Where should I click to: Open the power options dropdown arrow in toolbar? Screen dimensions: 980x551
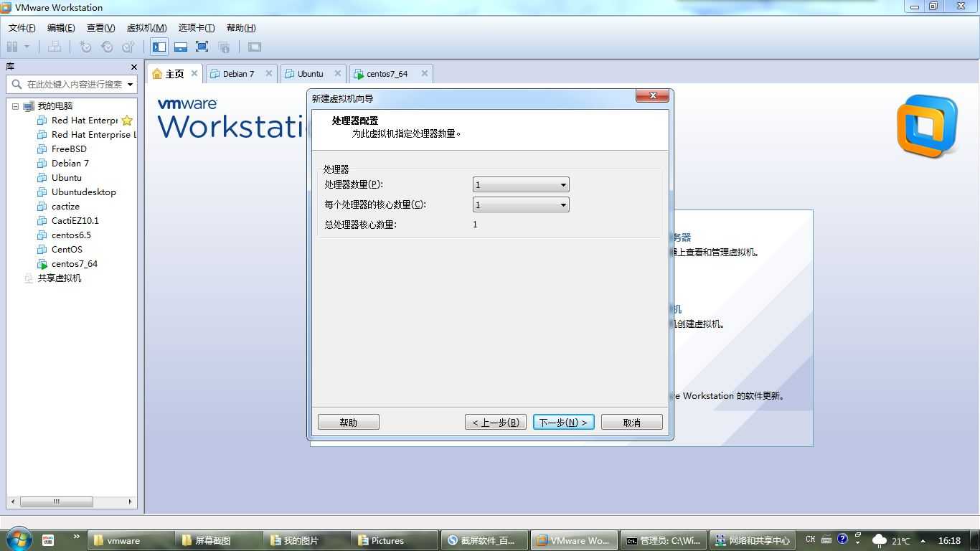(27, 47)
